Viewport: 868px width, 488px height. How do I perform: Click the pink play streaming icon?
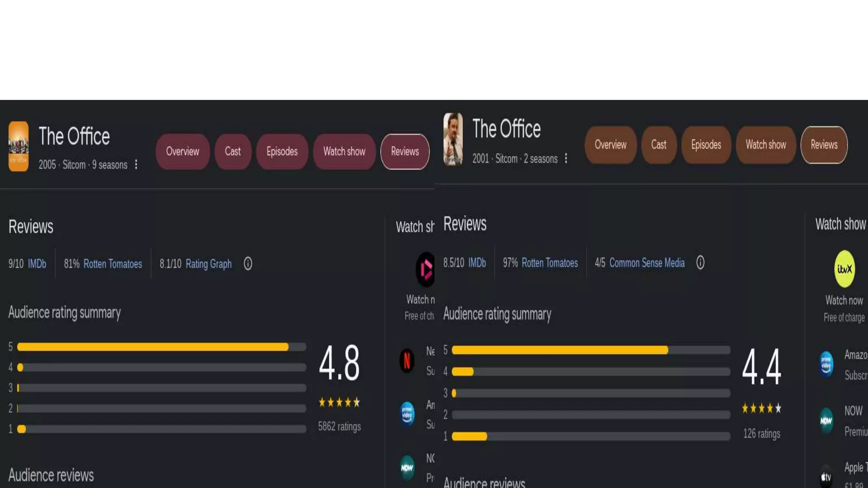click(x=426, y=269)
